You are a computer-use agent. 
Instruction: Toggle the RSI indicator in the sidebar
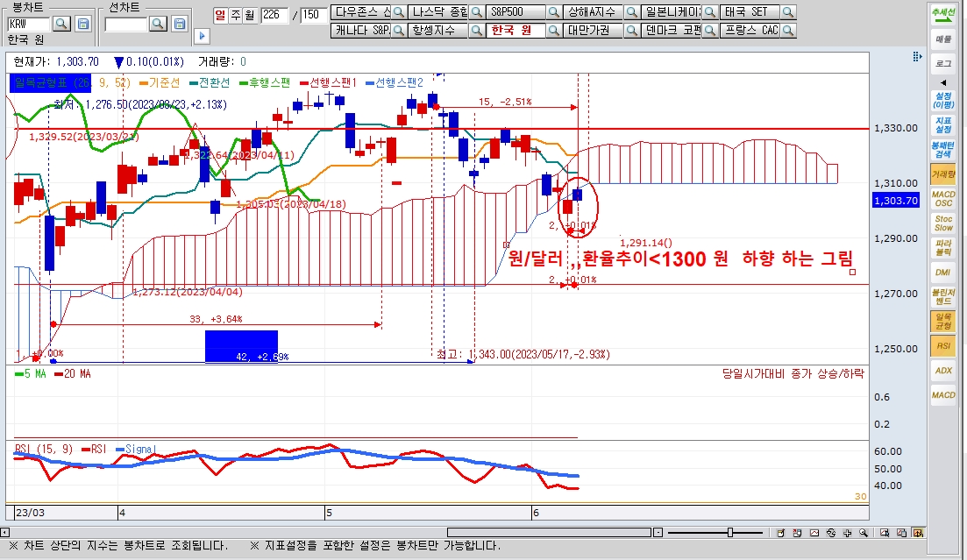point(943,346)
